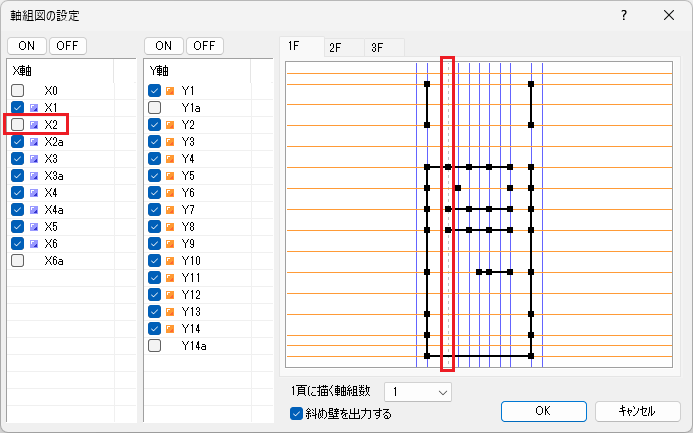Toggle the X6a axis checkbox

click(x=18, y=261)
